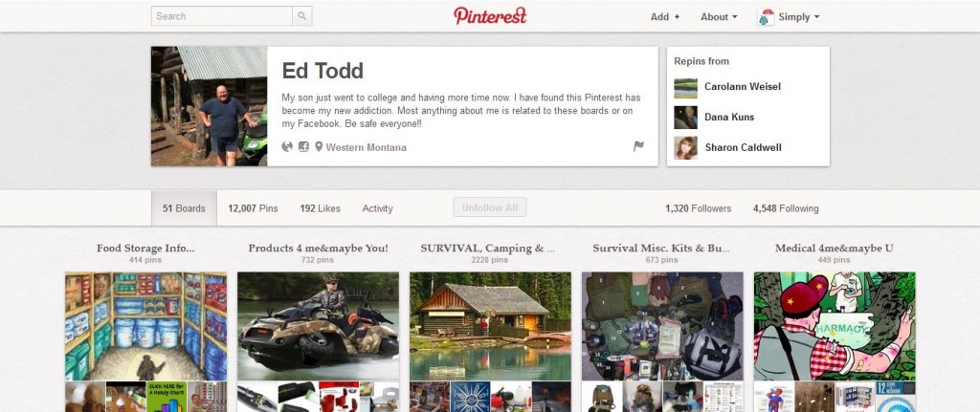Image resolution: width=980 pixels, height=412 pixels.
Task: Open Ed Todd's website globe icon
Action: (x=287, y=147)
